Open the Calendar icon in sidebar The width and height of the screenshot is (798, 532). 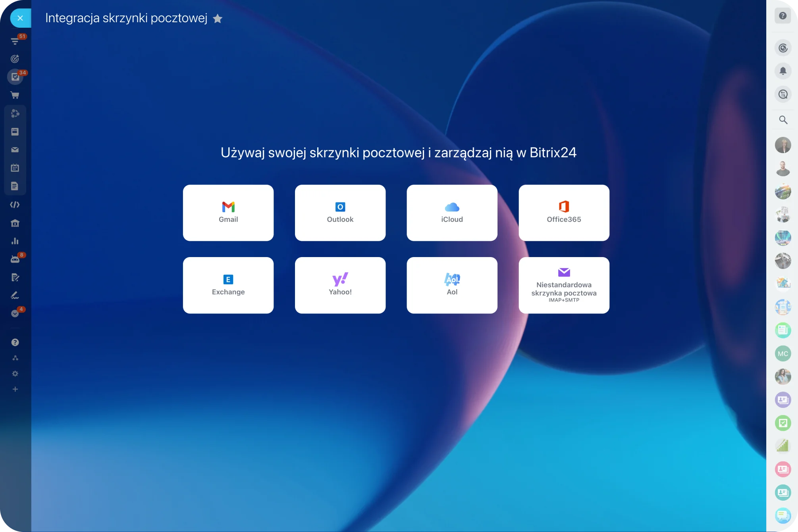[x=15, y=168]
